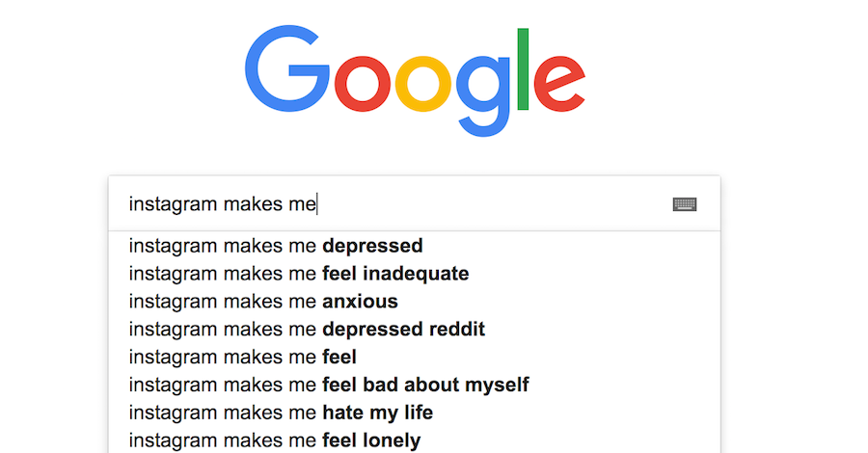Select suggestion 'instagram makes me depressed'
Viewport: 868px width, 453px height.
pos(415,246)
